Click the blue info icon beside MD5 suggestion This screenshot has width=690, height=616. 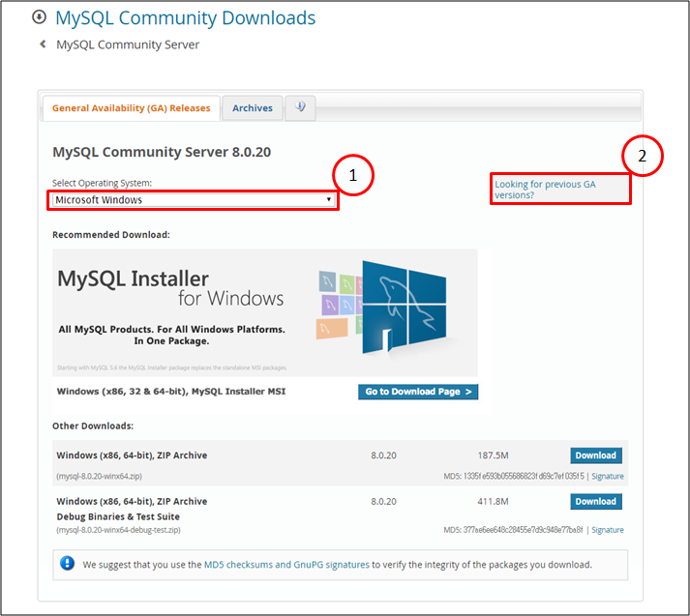click(x=67, y=563)
